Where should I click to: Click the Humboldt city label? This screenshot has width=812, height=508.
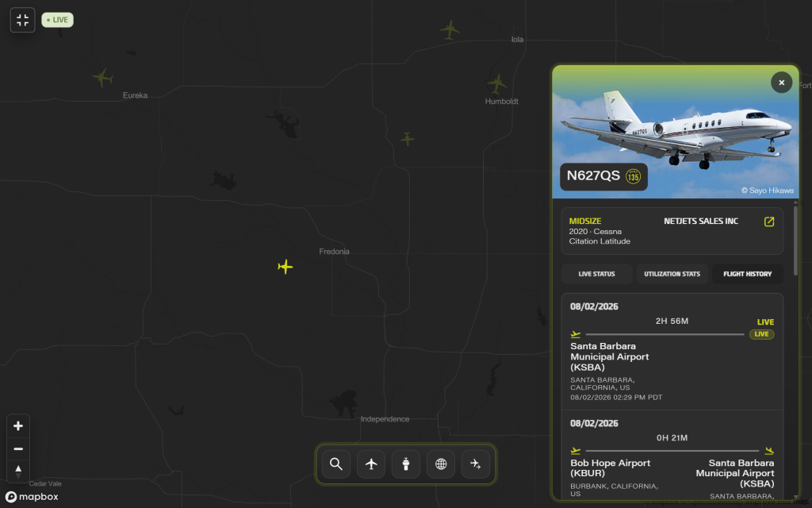pos(501,102)
